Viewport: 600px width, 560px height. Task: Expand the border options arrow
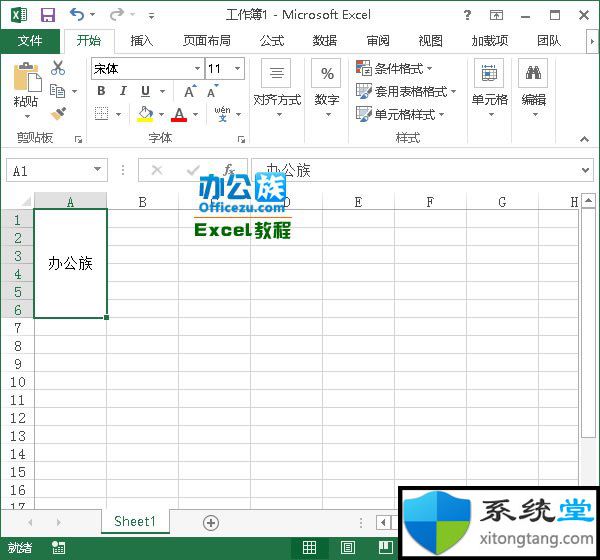point(119,114)
